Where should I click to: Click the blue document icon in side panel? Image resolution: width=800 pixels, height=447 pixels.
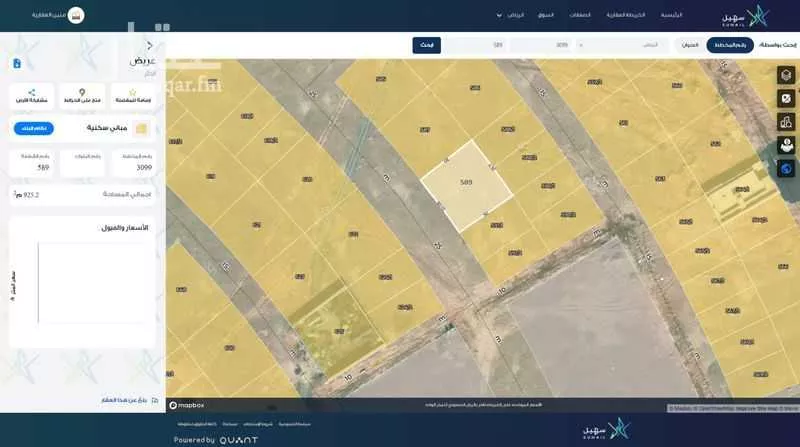coord(17,63)
